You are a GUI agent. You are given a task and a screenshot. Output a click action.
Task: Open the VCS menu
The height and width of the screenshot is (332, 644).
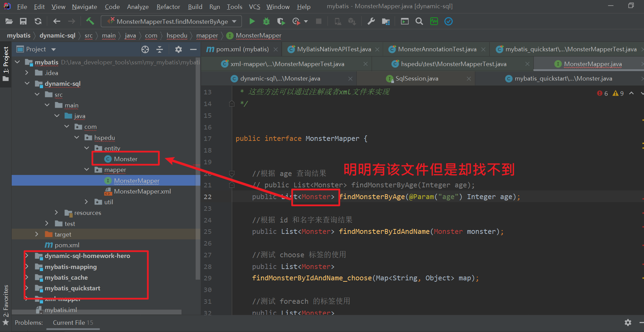tap(255, 7)
